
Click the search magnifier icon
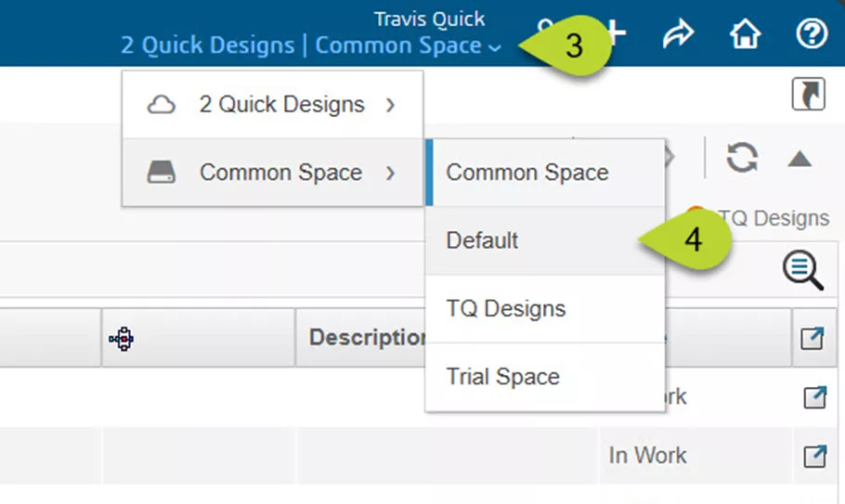802,270
